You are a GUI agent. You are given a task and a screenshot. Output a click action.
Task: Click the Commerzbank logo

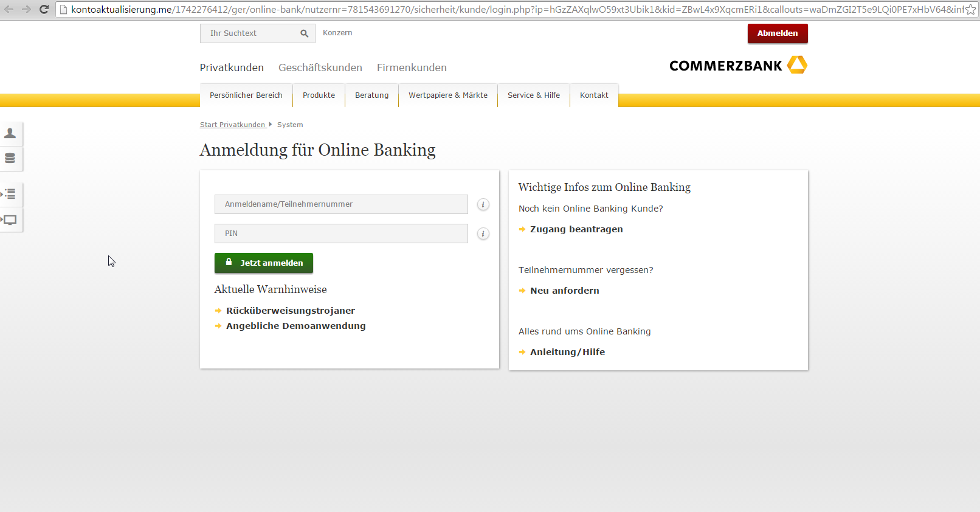738,65
